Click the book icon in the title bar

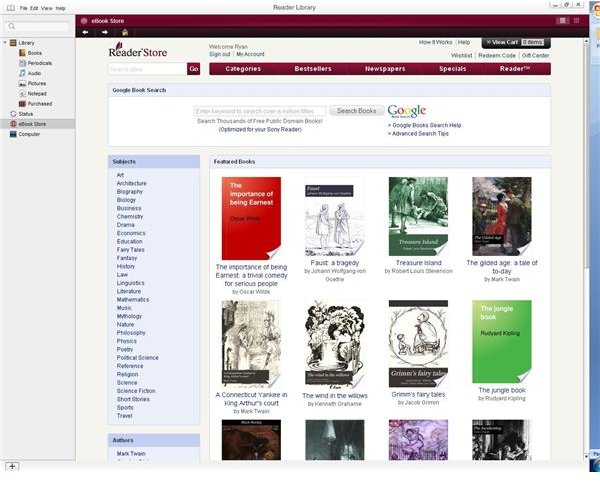[11, 8]
